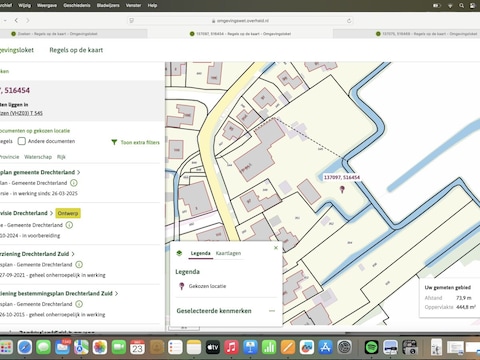Expand 'bestemmingsplan Drechterland Zuid' via its chevron
This screenshot has height=360, width=480.
(116, 294)
